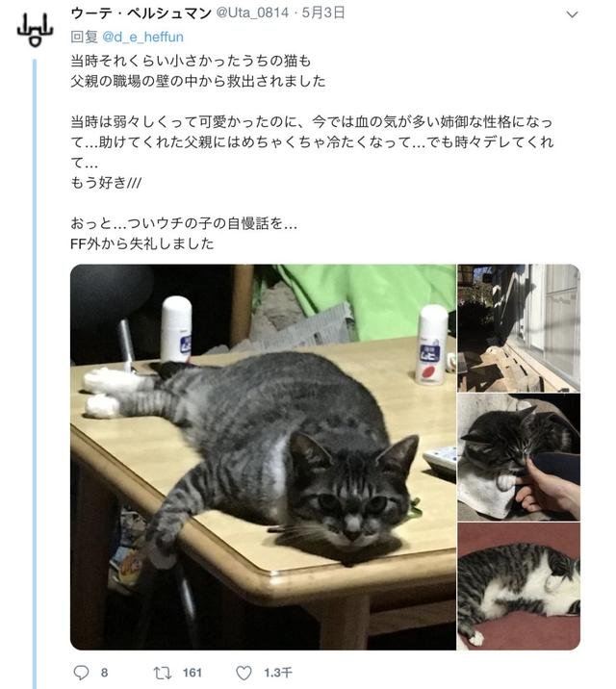Click the reply speech bubble icon
The height and width of the screenshot is (689, 616).
pos(81,673)
